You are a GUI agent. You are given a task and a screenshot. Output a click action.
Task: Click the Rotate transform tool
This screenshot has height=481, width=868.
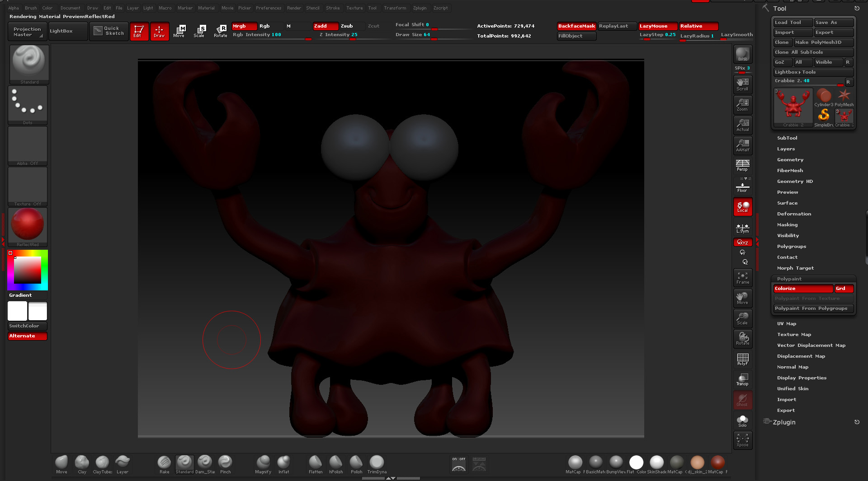tap(220, 31)
